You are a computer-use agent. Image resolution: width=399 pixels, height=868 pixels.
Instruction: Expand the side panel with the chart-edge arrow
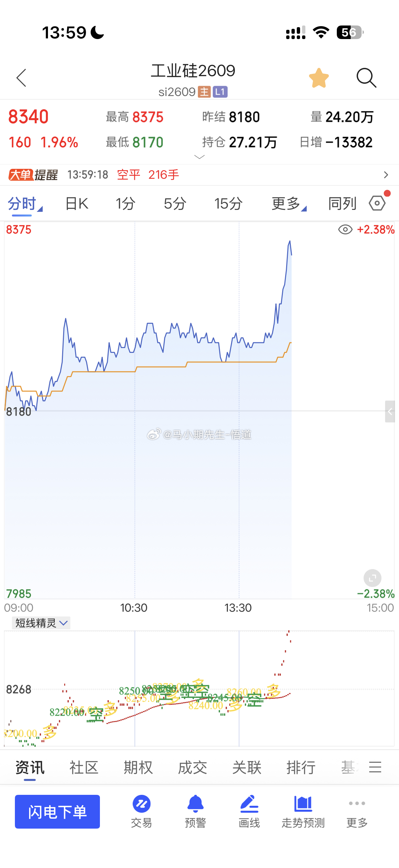point(390,411)
